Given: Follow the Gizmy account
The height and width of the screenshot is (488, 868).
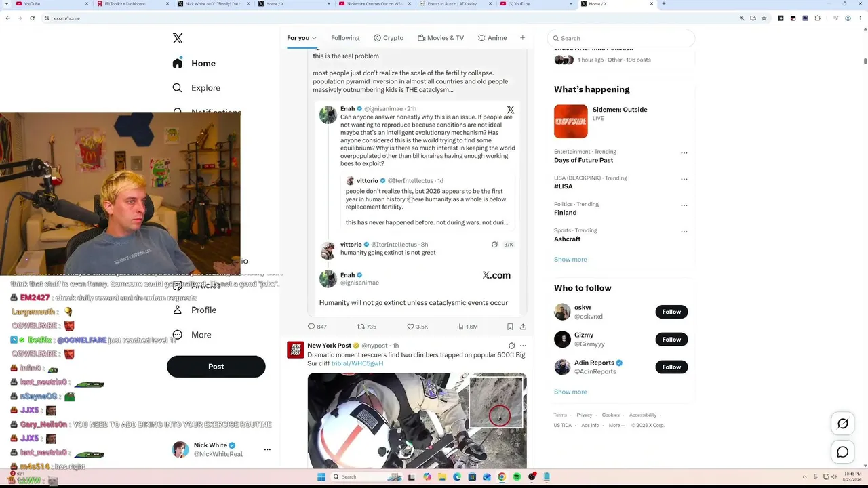Looking at the screenshot, I should pyautogui.click(x=671, y=340).
